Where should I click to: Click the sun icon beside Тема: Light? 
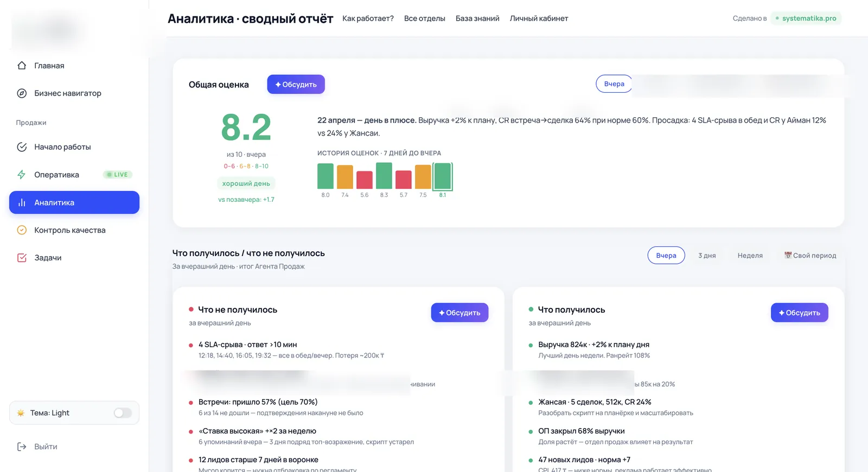click(21, 413)
